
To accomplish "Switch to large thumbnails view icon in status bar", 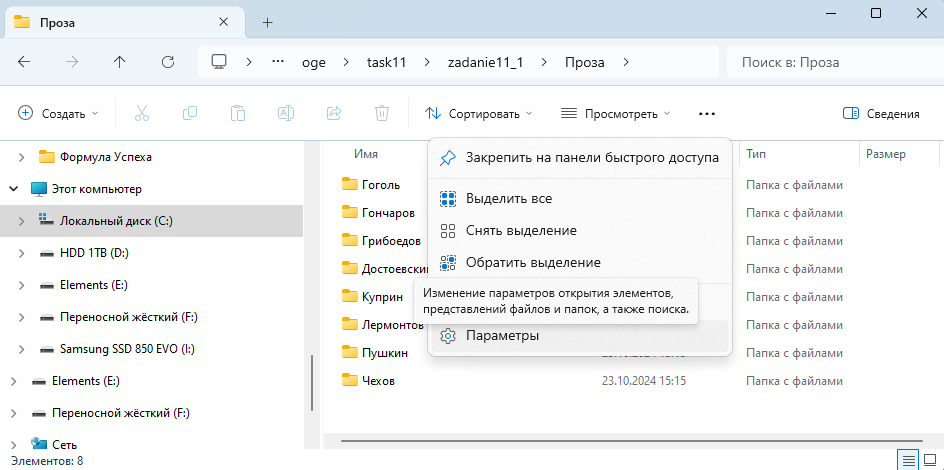I will [x=931, y=460].
